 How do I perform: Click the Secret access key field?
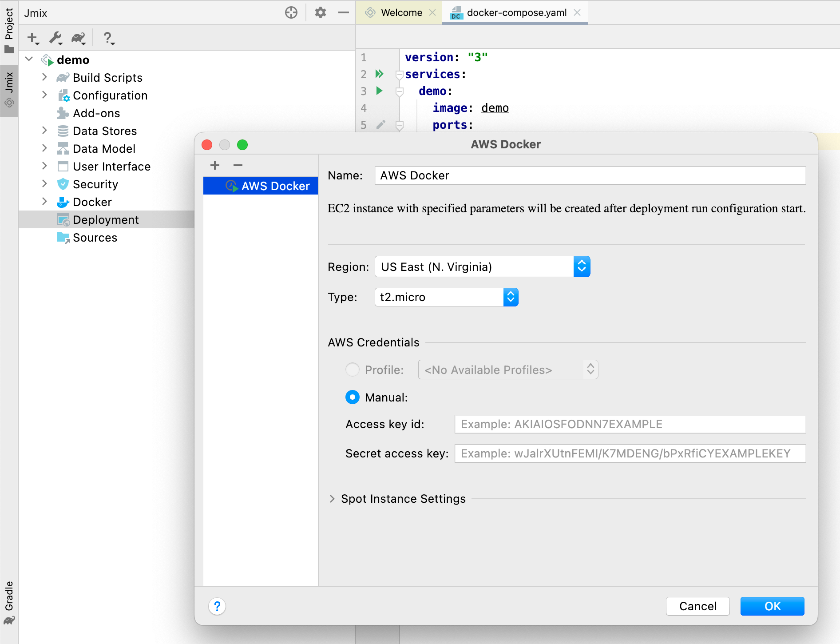[x=630, y=453]
